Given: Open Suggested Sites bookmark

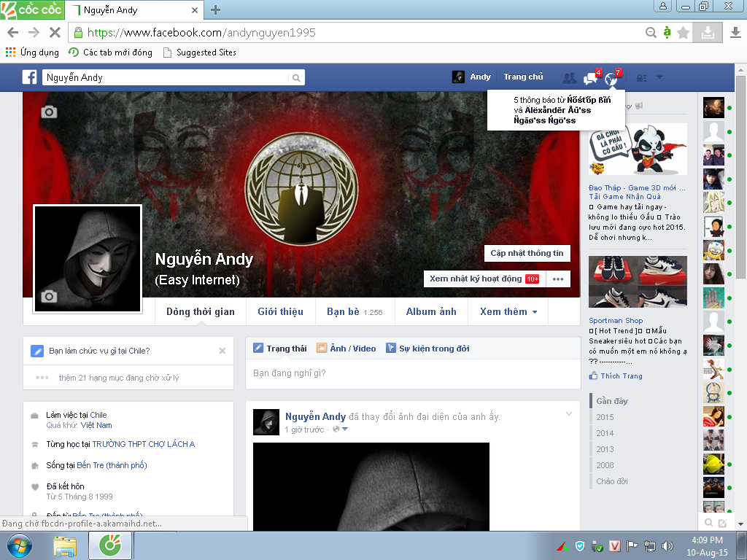Looking at the screenshot, I should [200, 52].
